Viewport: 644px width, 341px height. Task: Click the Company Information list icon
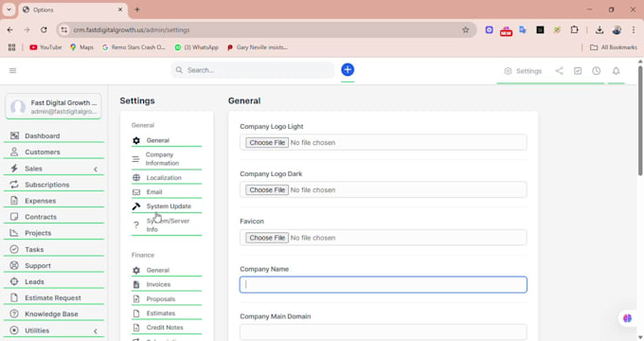(x=135, y=159)
